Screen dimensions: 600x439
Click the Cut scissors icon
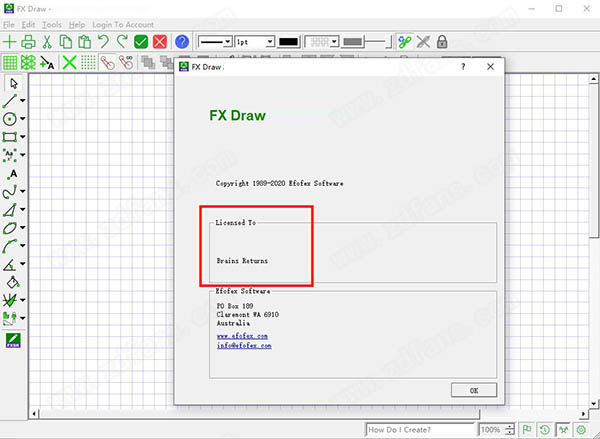click(47, 42)
